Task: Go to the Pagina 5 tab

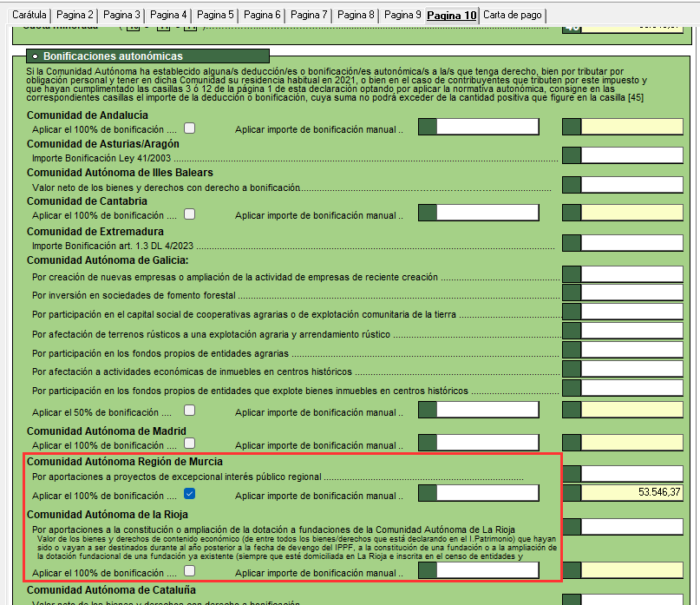Action: pyautogui.click(x=214, y=16)
